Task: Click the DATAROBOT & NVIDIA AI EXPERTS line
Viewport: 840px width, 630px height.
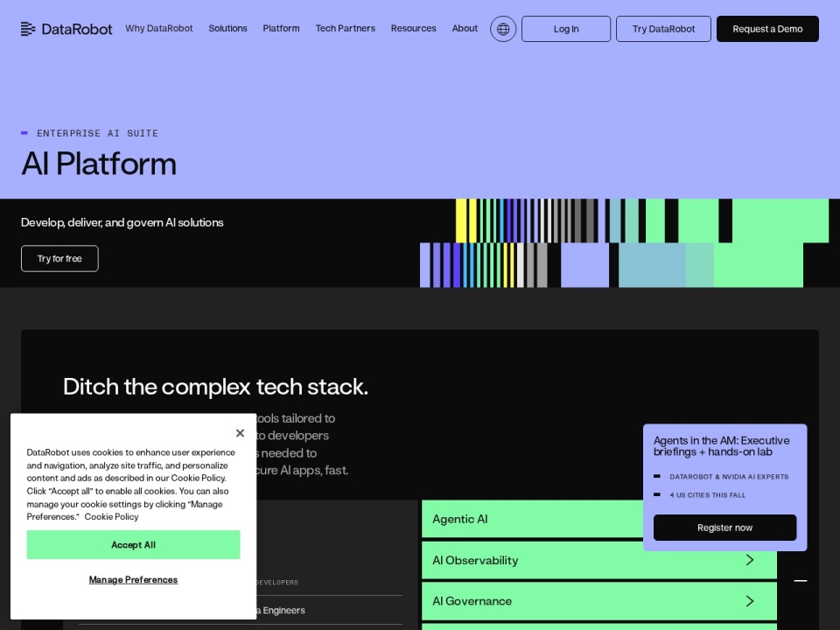Action: tap(729, 477)
